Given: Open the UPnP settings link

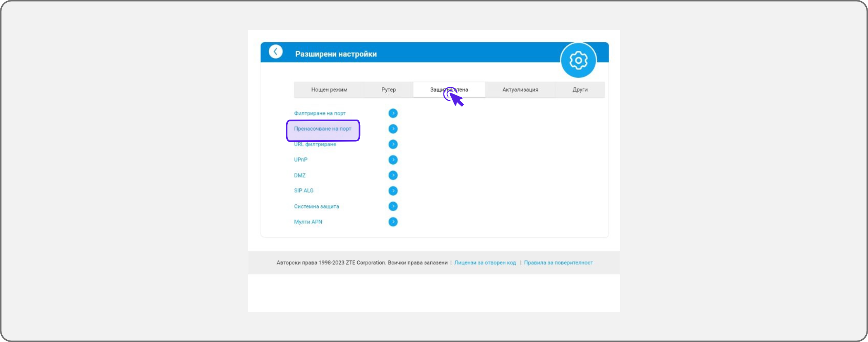Looking at the screenshot, I should 300,160.
